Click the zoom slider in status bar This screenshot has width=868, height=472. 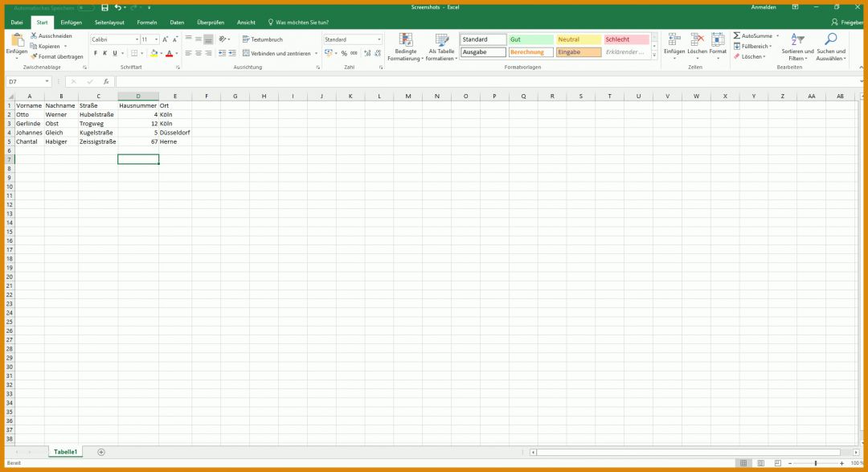click(x=816, y=463)
